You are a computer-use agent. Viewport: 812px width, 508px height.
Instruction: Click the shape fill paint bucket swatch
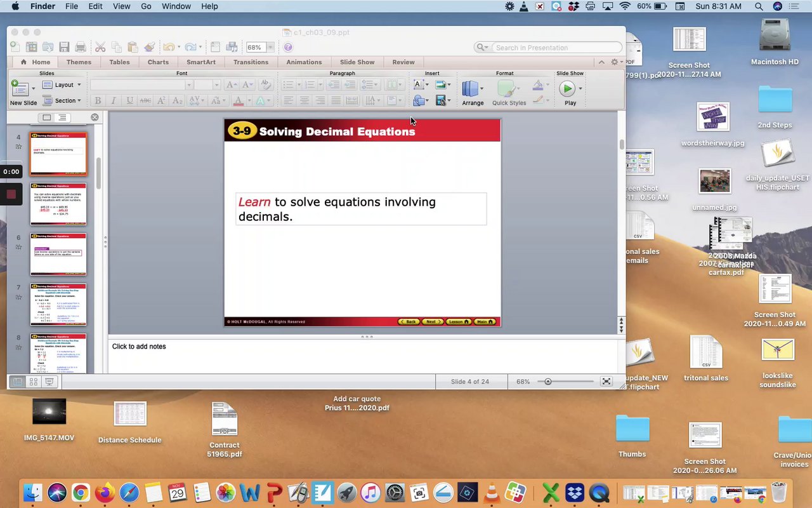click(x=537, y=84)
